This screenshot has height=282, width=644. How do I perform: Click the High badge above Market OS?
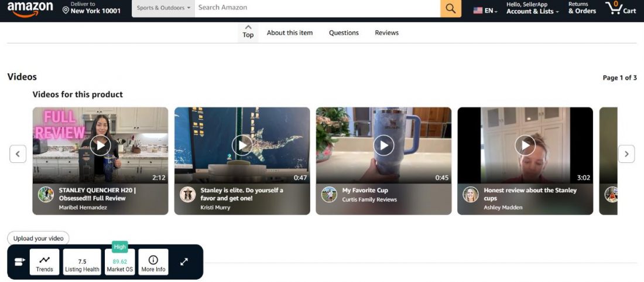[x=120, y=247]
